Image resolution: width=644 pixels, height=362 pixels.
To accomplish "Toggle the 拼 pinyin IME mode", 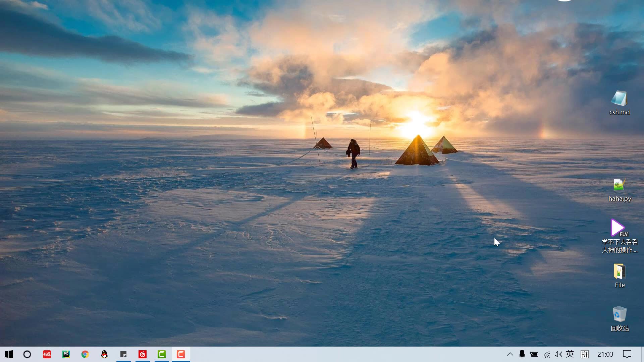I will [585, 354].
